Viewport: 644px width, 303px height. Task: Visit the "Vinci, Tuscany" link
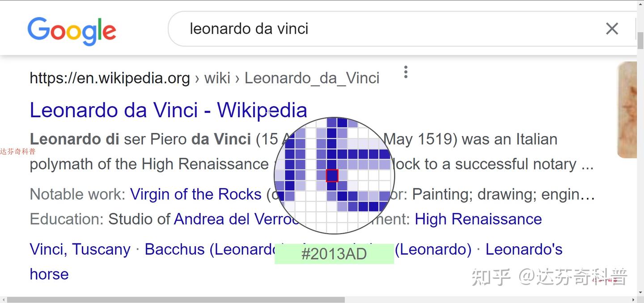point(80,249)
